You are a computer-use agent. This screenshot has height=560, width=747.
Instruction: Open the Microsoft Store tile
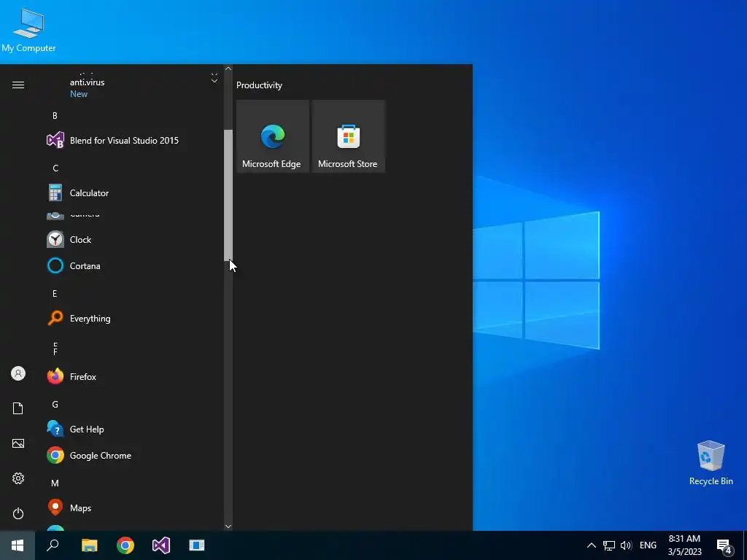[348, 136]
